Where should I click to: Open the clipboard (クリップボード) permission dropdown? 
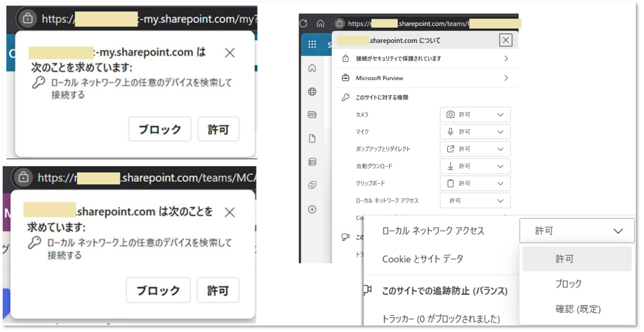tap(475, 183)
